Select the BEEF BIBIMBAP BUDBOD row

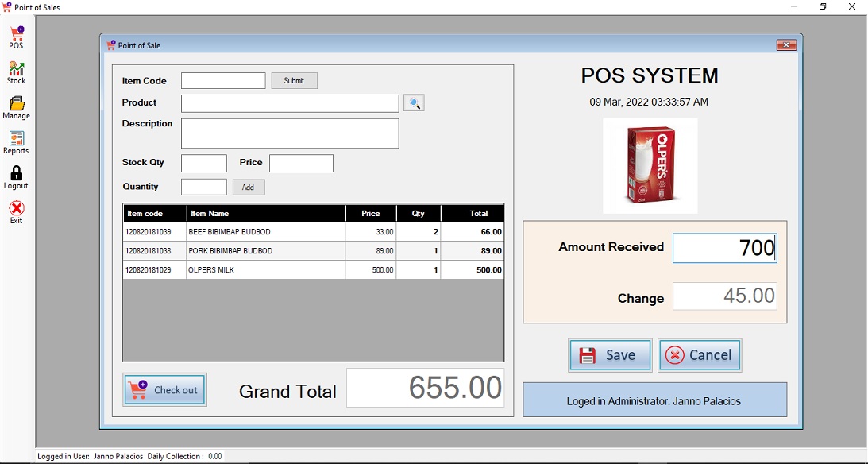[x=313, y=232]
